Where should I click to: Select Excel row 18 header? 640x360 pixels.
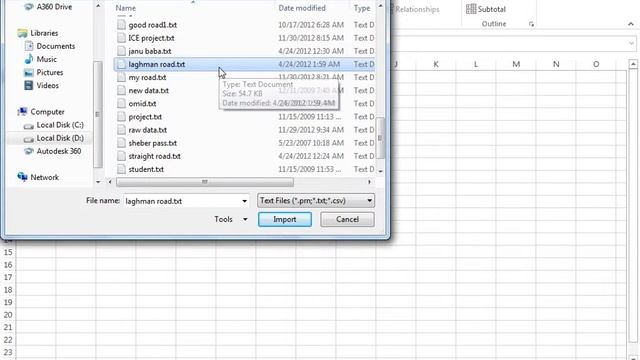tap(8, 290)
